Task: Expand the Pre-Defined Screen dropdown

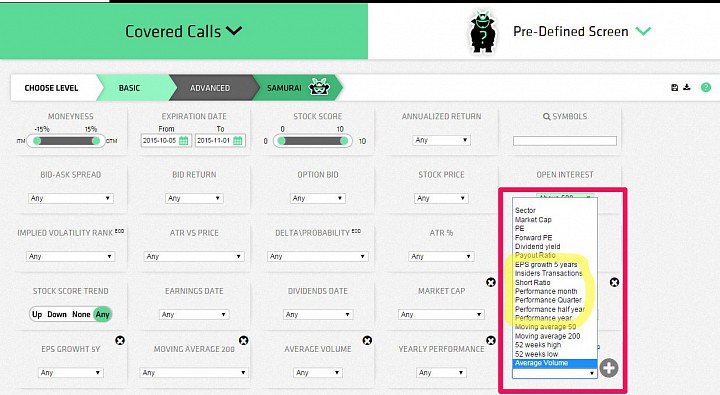Action: pyautogui.click(x=582, y=31)
